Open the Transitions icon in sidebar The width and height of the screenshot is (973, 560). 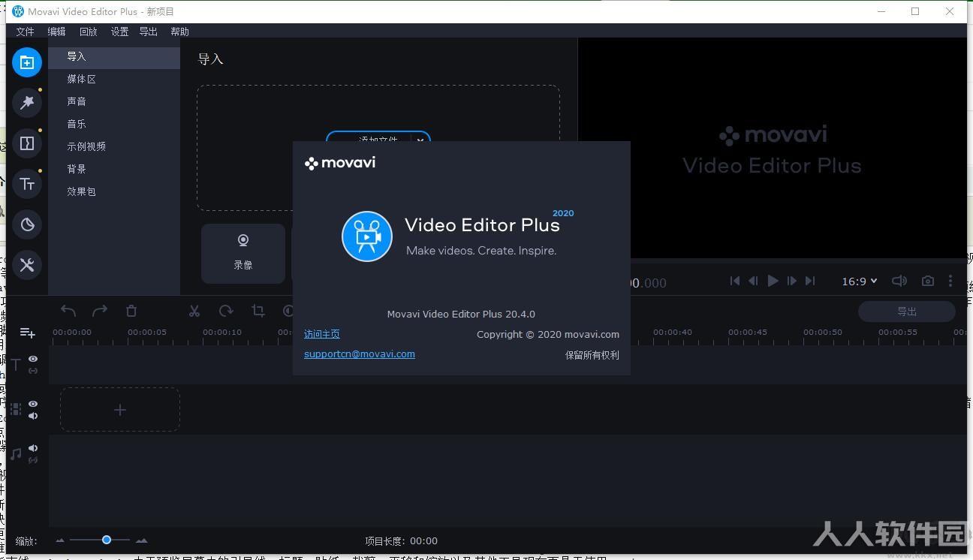point(27,143)
